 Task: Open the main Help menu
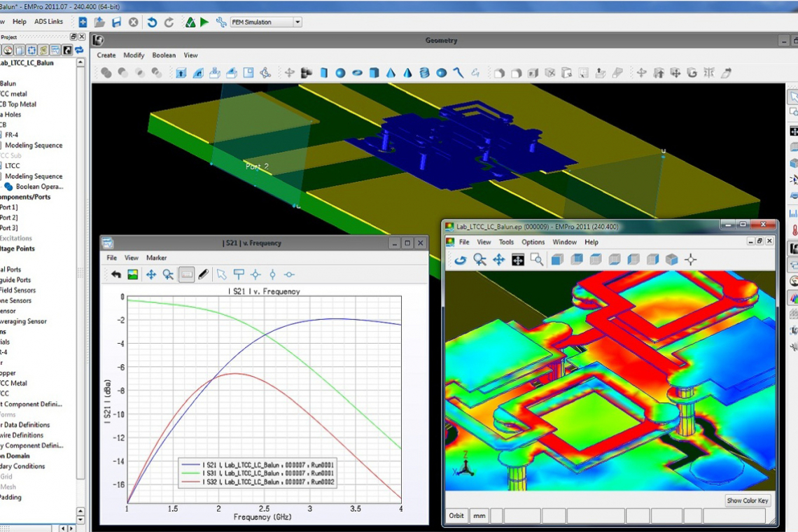coord(20,22)
